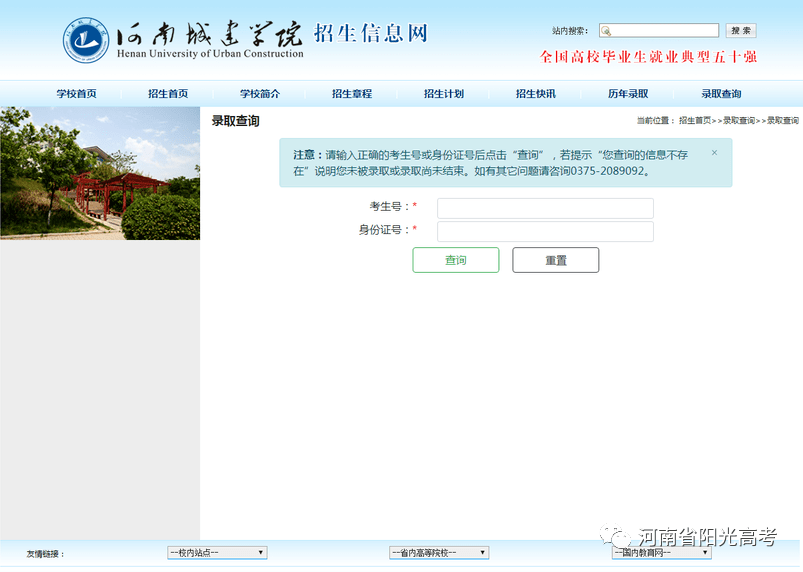Click the 录取查询 page heading
The image size is (803, 572).
pyautogui.click(x=236, y=121)
